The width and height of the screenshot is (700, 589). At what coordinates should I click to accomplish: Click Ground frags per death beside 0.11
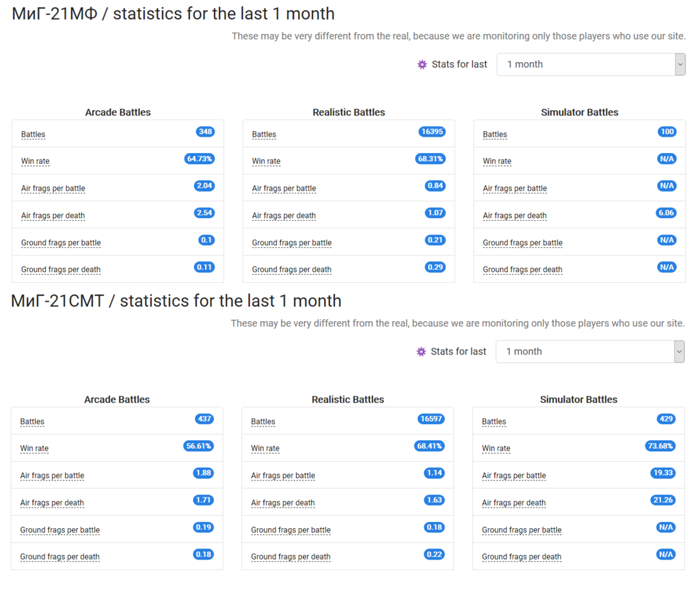61,269
